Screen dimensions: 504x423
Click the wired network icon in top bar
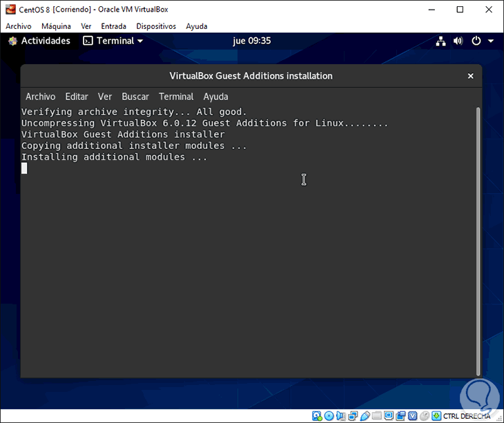(x=440, y=41)
